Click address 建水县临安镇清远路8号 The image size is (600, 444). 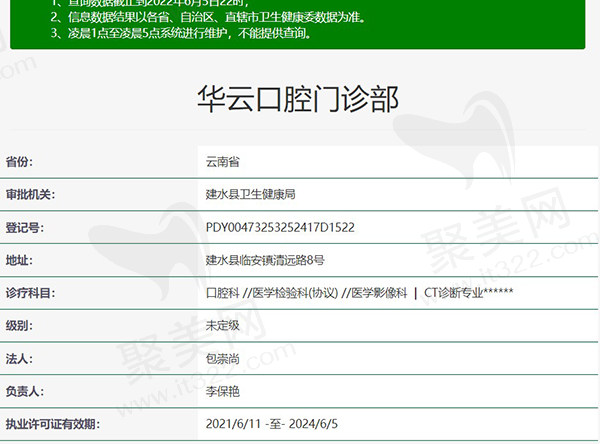pos(265,260)
